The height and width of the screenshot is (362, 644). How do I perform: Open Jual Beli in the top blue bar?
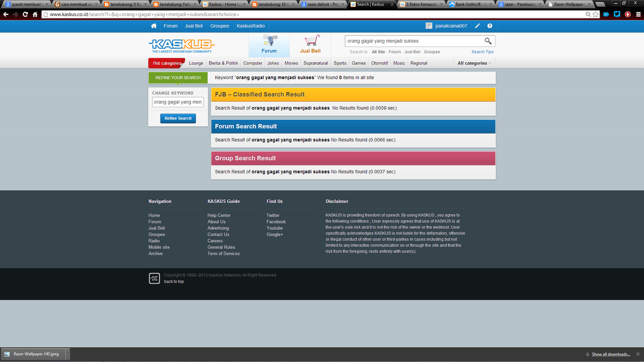coord(194,26)
